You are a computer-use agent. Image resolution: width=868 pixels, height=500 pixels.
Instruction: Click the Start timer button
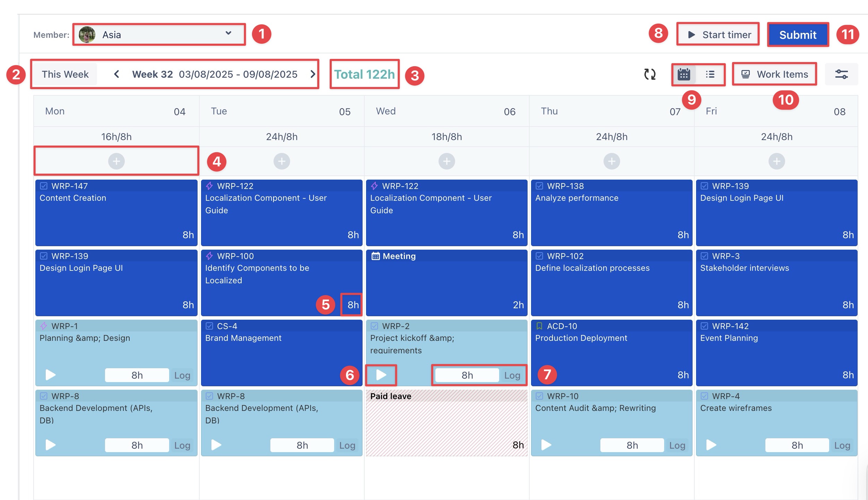pos(718,35)
